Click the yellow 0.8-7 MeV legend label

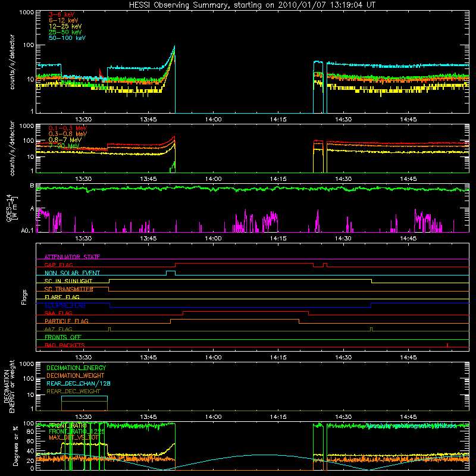(x=65, y=140)
